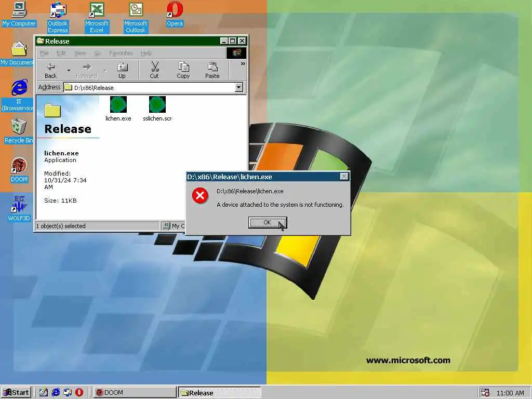Launch Opera from quick launch

79,392
